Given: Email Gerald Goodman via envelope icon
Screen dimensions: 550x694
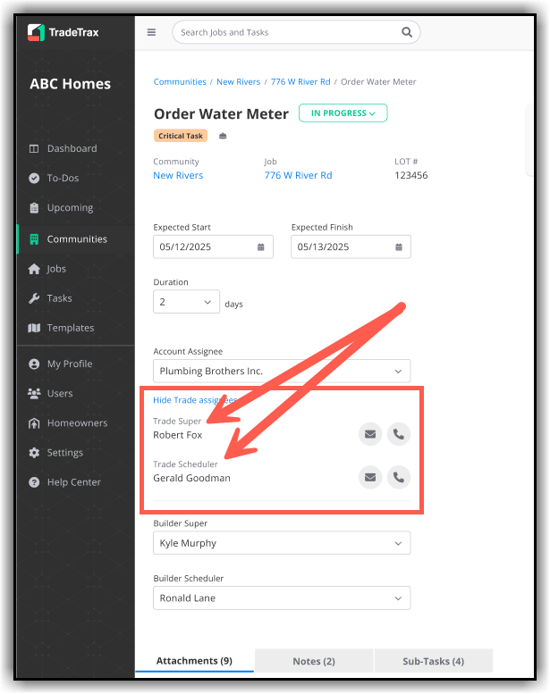Looking at the screenshot, I should point(370,478).
